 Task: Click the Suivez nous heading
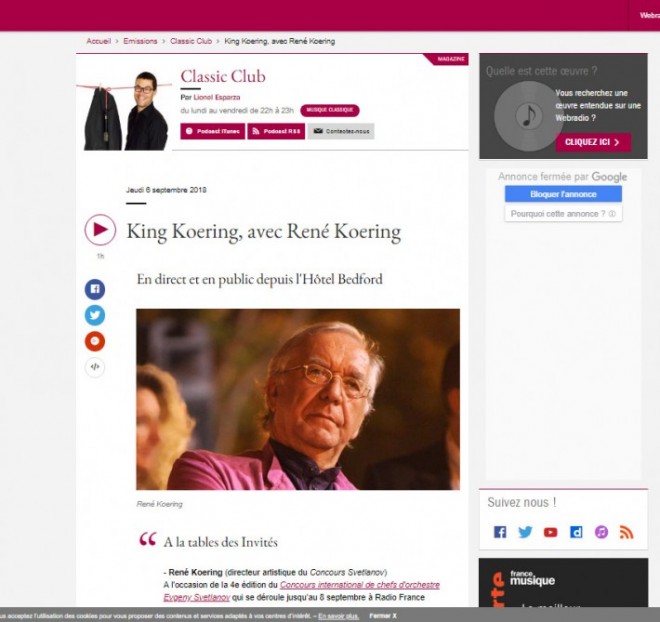pyautogui.click(x=522, y=502)
